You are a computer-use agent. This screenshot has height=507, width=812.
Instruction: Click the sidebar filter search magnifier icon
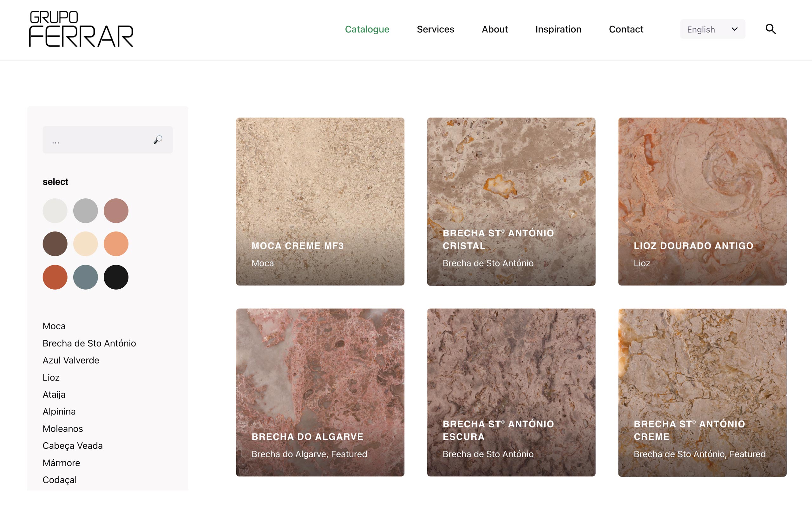(x=158, y=139)
